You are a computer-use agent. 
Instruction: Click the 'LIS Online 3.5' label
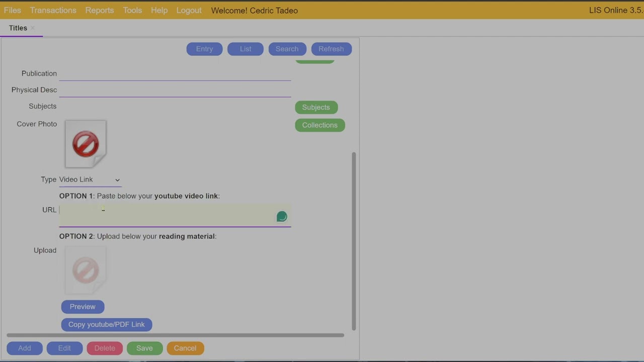616,10
